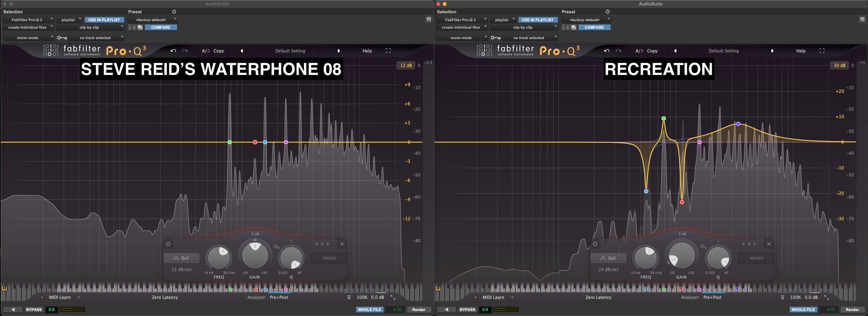Click preset copy-settings icon in Waterphone window
The image size is (868, 316).
(140, 27)
